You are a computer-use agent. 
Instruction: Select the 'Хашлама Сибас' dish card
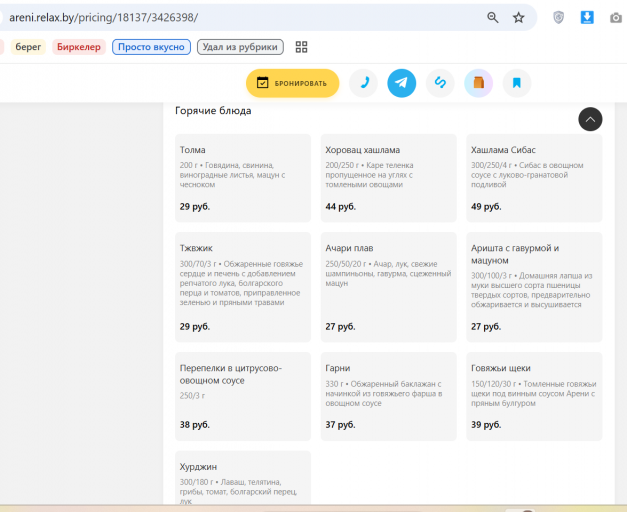(x=534, y=178)
